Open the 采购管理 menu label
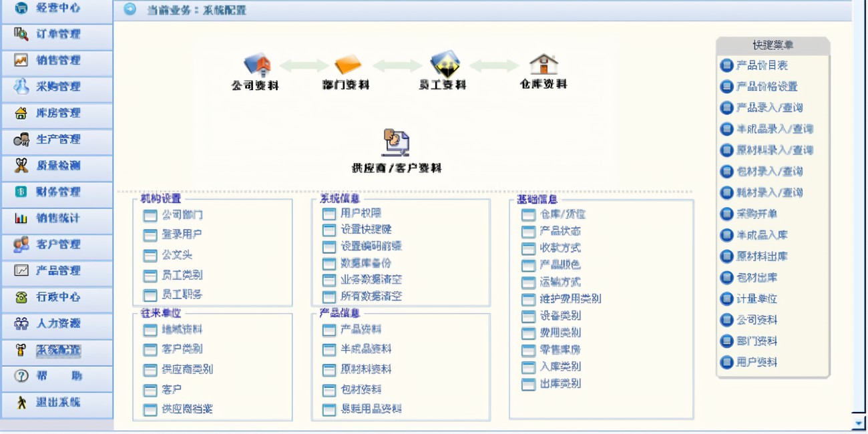 pyautogui.click(x=58, y=86)
